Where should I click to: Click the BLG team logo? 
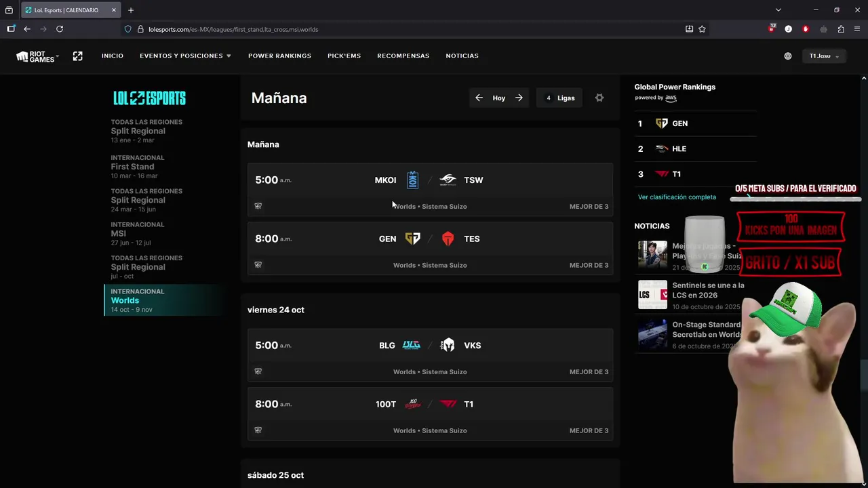[412, 345]
